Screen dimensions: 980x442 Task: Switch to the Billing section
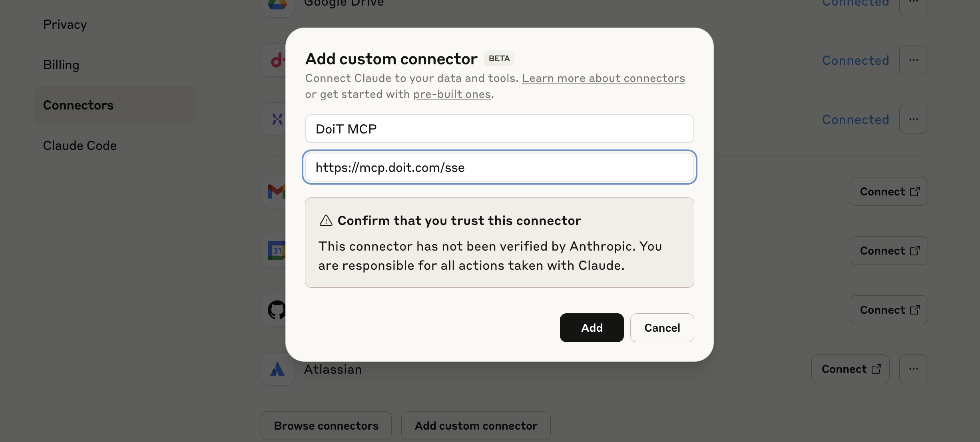(61, 65)
